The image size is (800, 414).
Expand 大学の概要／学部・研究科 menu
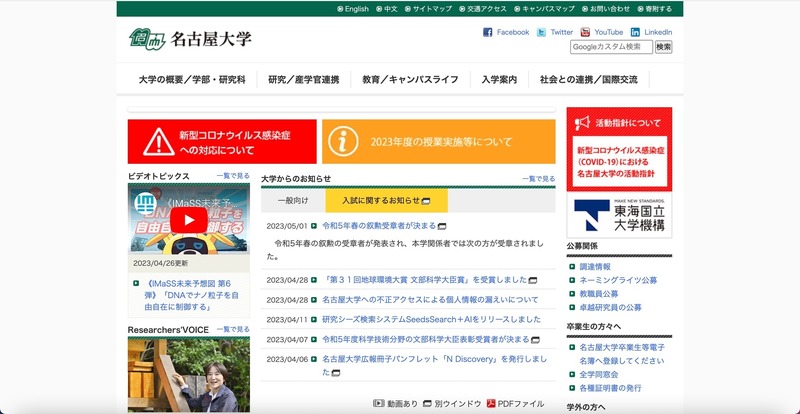(x=192, y=79)
